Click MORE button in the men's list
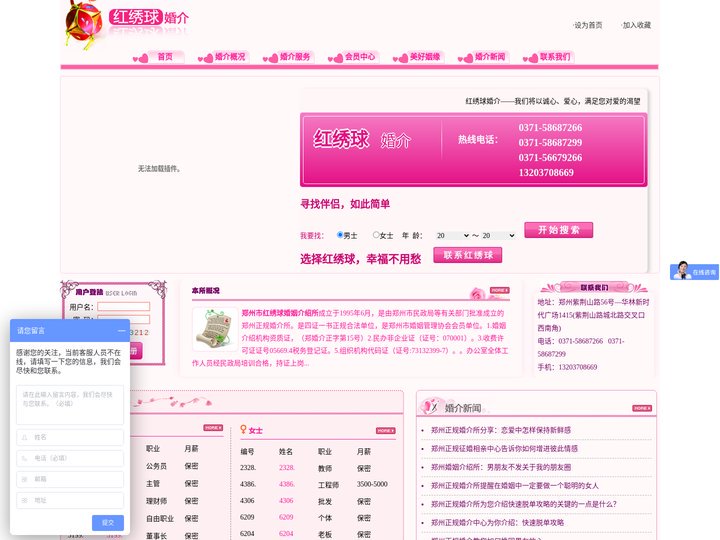 213,428
